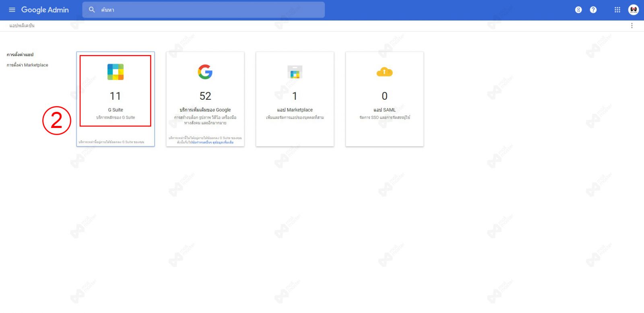This screenshot has height=313, width=644.
Task: Click the การตั้งค่าแอป sidebar heading
Action: [20, 54]
